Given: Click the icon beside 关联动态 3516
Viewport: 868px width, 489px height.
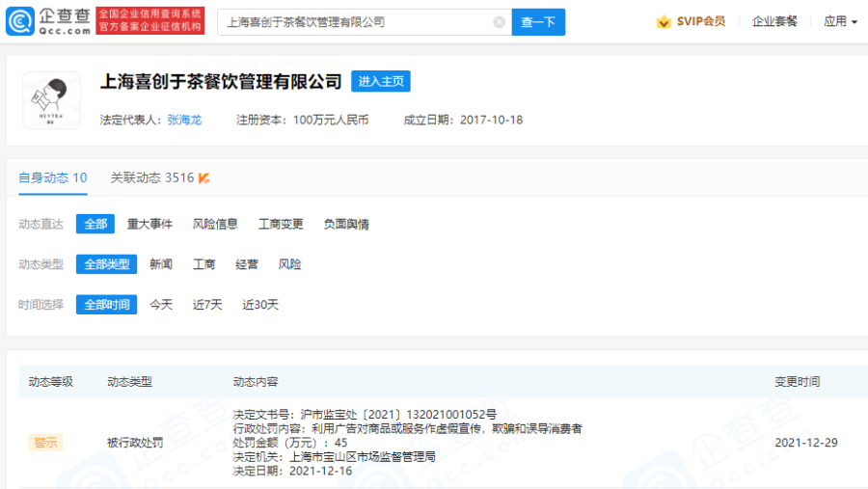Looking at the screenshot, I should (204, 178).
